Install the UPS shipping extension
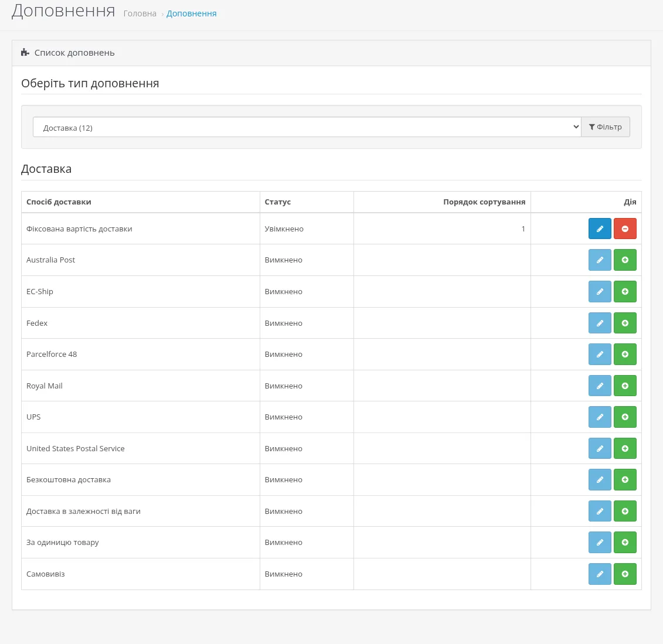The width and height of the screenshot is (663, 644). coord(625,417)
